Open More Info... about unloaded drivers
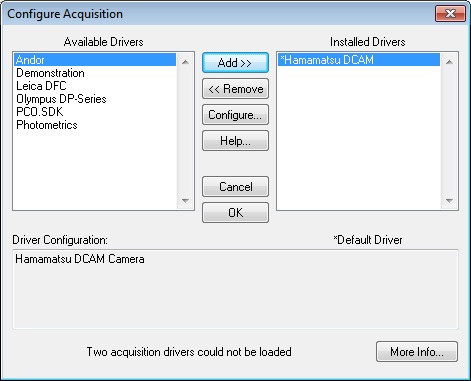The width and height of the screenshot is (471, 381). coord(417,352)
